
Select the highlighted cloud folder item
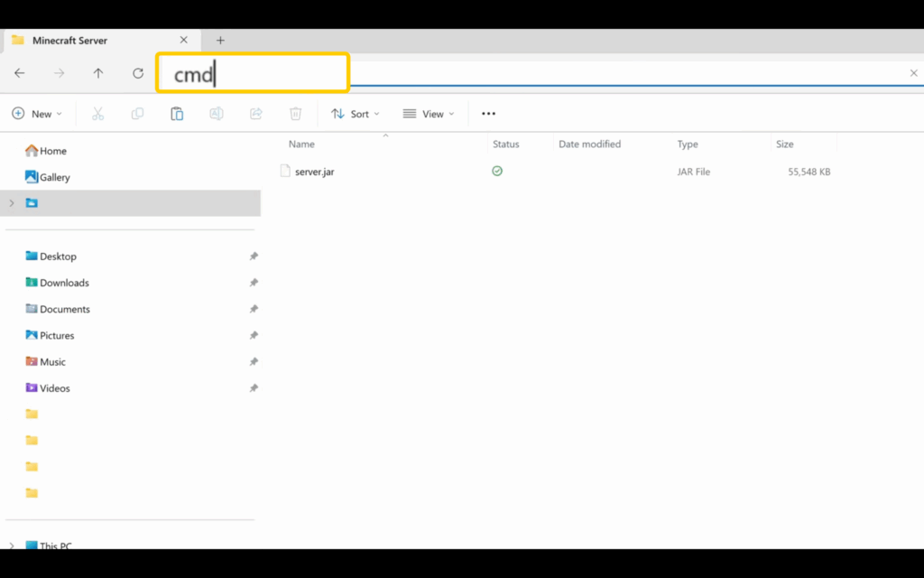(x=132, y=203)
